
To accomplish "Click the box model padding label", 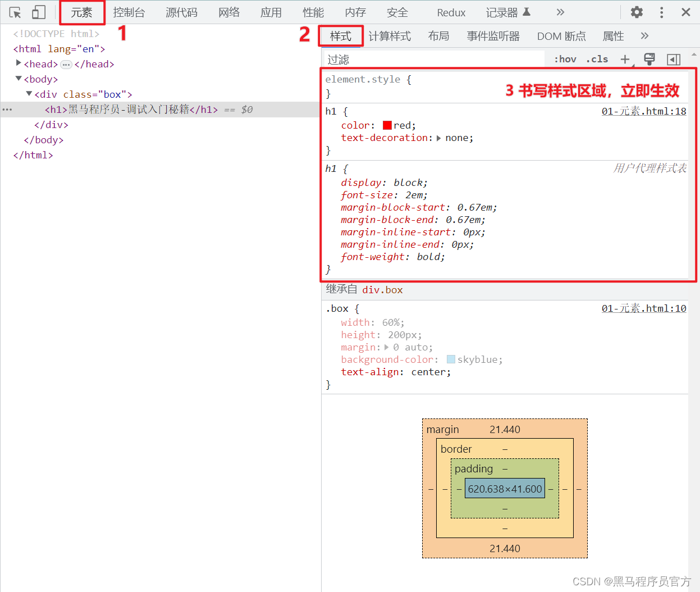I will (474, 468).
